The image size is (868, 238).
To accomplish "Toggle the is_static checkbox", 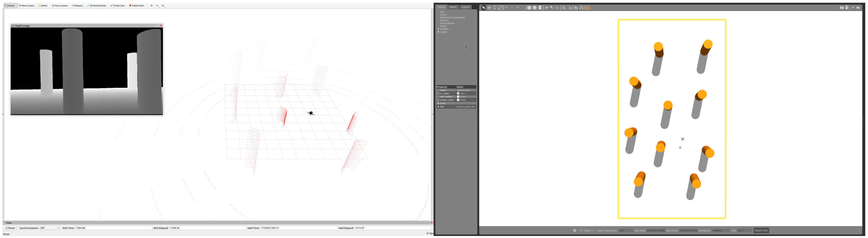I will coord(458,94).
